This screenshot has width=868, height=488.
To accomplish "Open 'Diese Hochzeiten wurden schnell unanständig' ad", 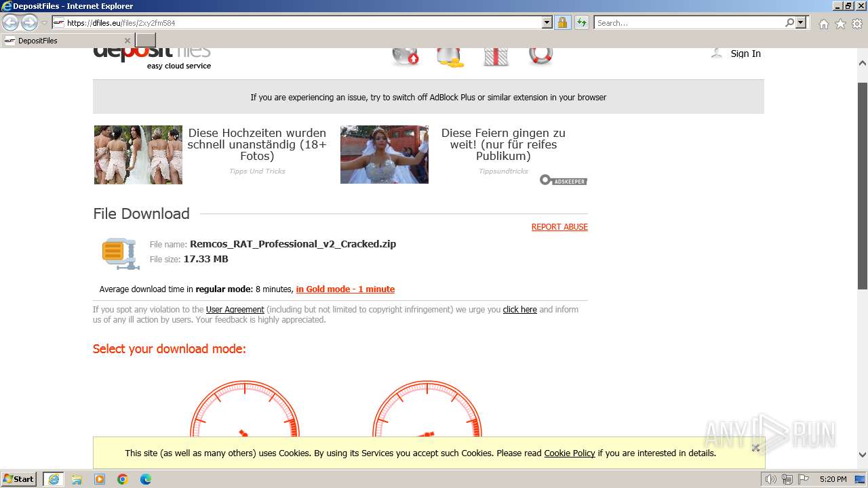I will [x=257, y=144].
